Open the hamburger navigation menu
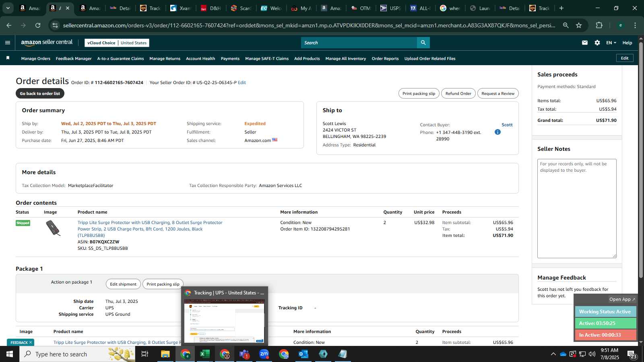The width and height of the screenshot is (644, 362). pos(8,43)
